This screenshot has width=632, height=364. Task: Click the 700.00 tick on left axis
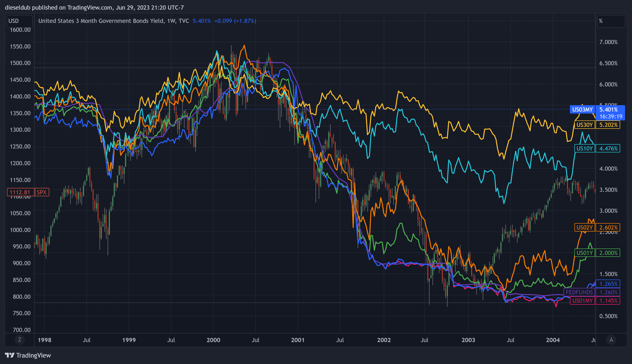22,330
